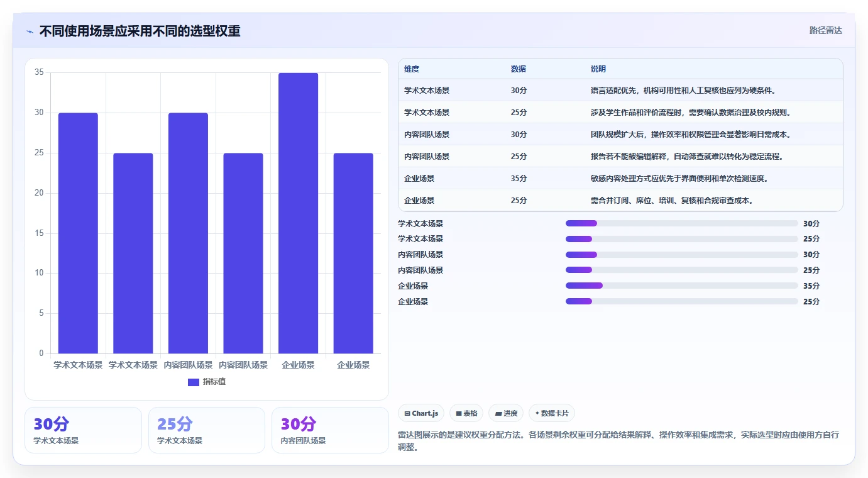Click the 企业场景 progress bar marked 35分
The image size is (868, 478).
[x=682, y=286]
